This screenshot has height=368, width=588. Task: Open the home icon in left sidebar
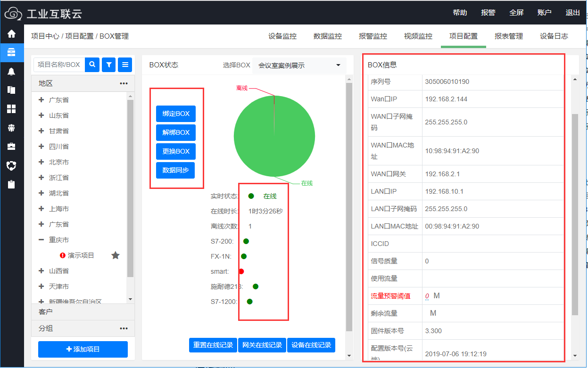click(11, 34)
